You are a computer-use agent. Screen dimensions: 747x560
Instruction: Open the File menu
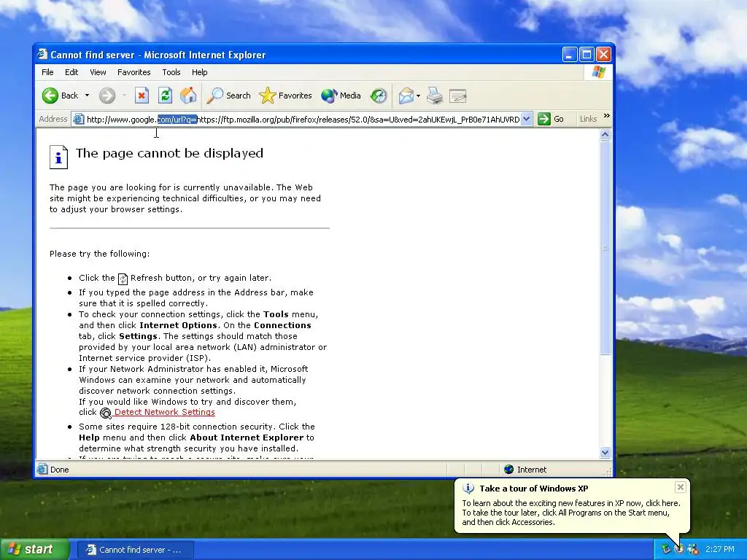pyautogui.click(x=47, y=72)
